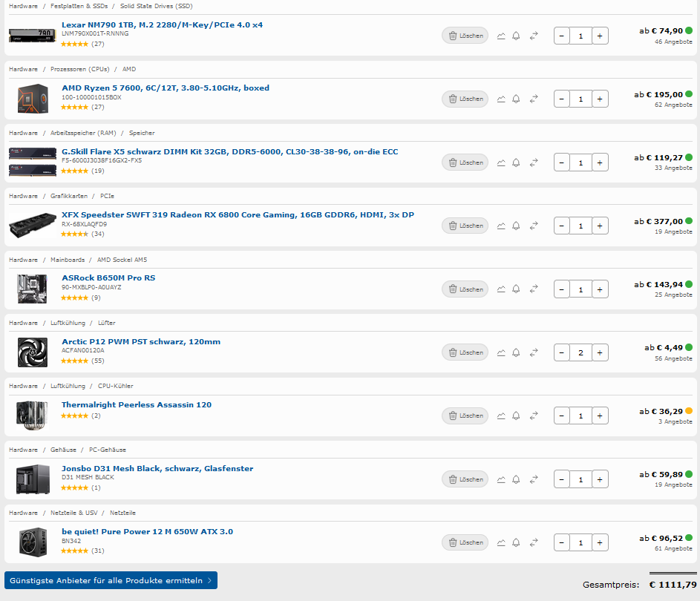The width and height of the screenshot is (700, 601).
Task: Set price alert bell for AMD Ryzen 5 7600
Action: [516, 99]
